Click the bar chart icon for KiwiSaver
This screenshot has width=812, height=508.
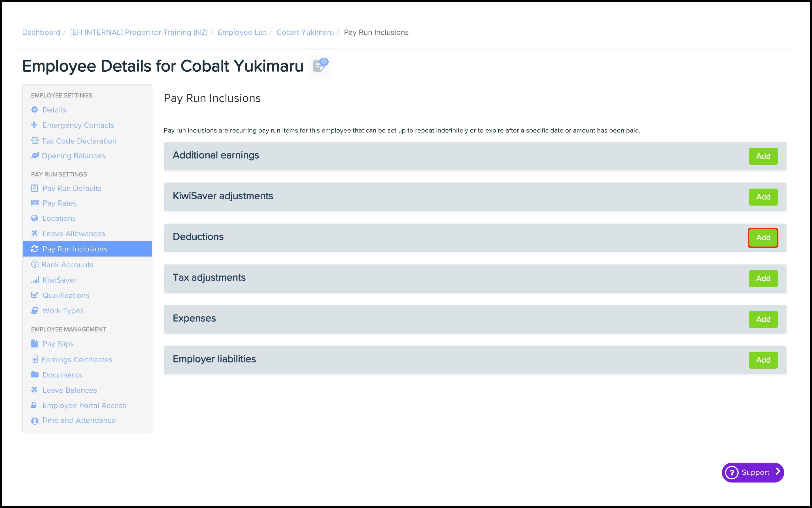click(x=35, y=280)
